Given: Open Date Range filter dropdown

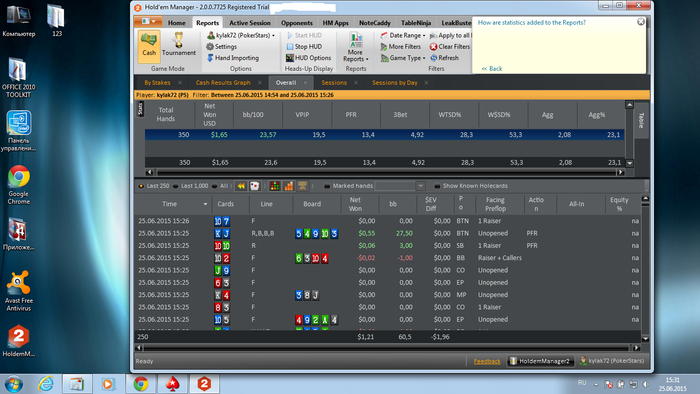Looking at the screenshot, I should click(x=403, y=35).
